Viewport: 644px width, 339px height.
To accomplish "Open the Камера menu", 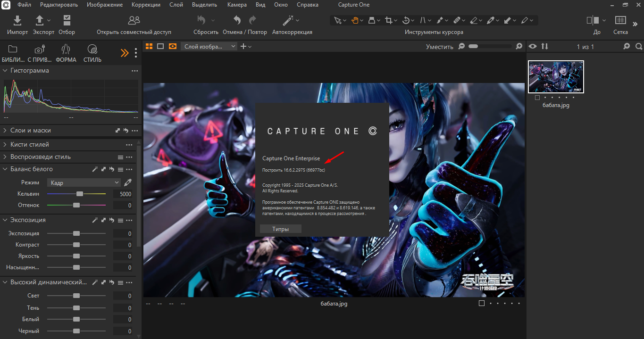I will (237, 5).
